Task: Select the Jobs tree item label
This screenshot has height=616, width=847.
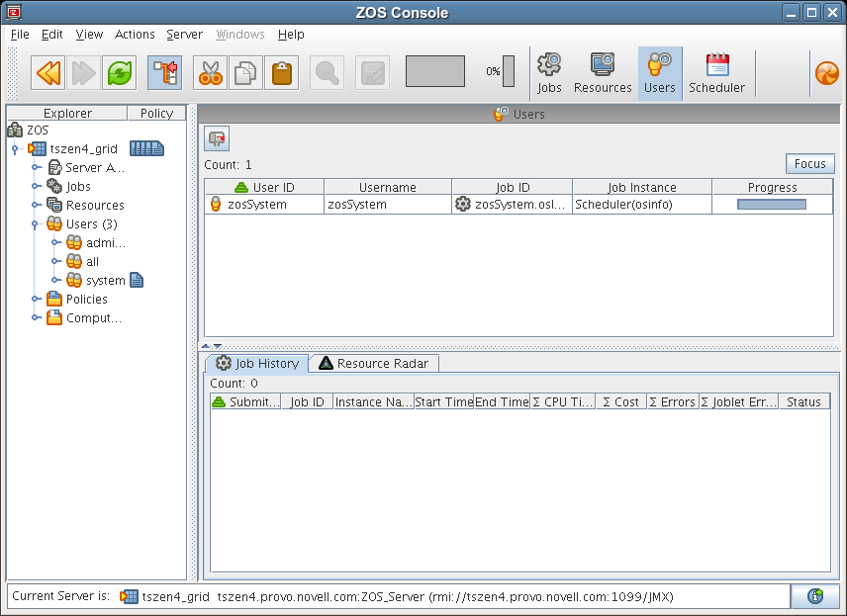Action: click(78, 186)
